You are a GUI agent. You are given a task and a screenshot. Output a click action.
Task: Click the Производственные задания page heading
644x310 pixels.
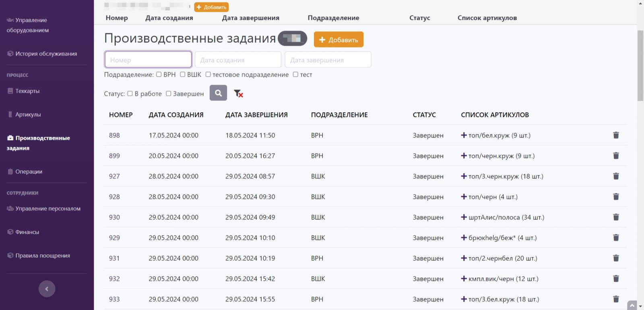pyautogui.click(x=190, y=38)
